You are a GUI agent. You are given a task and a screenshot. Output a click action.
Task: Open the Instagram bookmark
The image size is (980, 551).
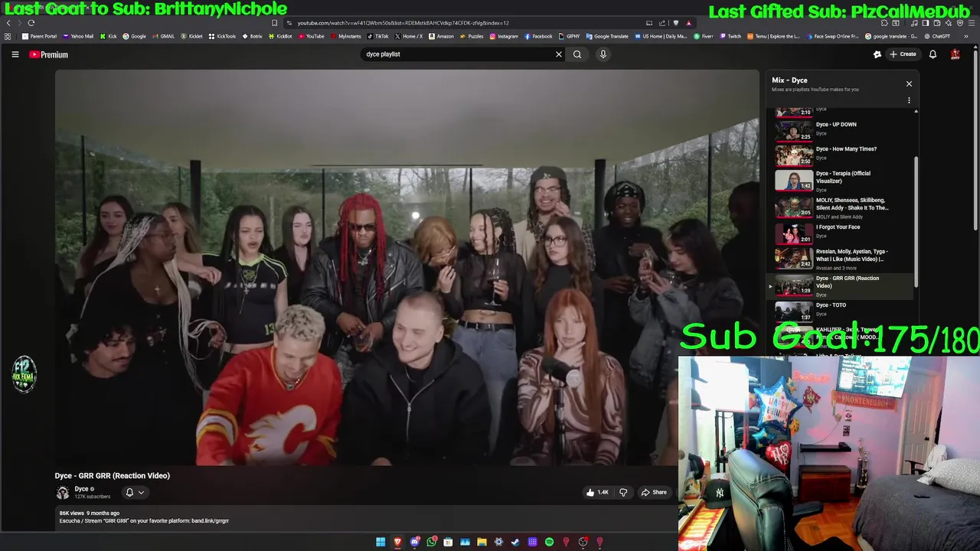pyautogui.click(x=504, y=36)
